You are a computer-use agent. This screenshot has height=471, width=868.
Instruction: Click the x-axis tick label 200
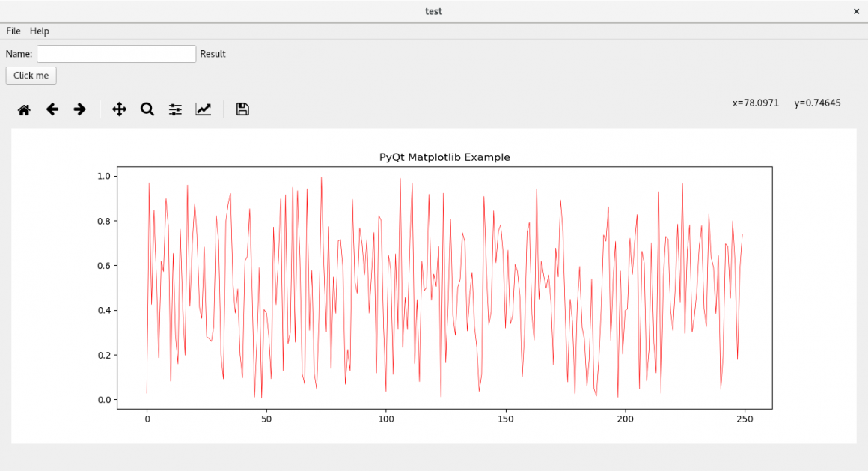point(625,419)
